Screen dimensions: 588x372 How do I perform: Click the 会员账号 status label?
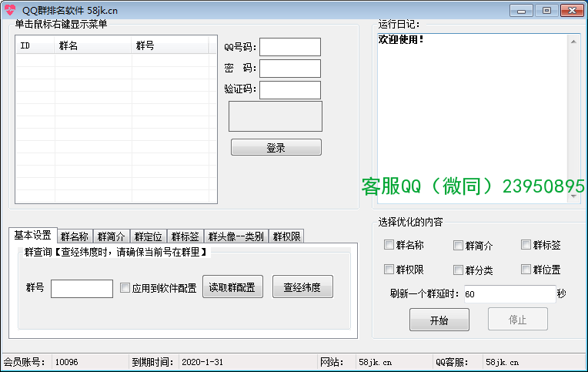24,362
